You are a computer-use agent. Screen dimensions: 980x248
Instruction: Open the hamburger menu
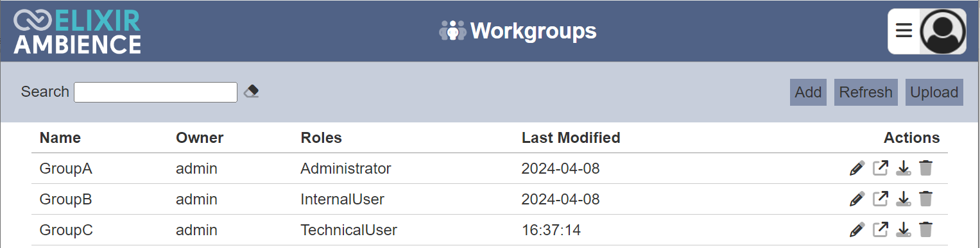point(904,31)
